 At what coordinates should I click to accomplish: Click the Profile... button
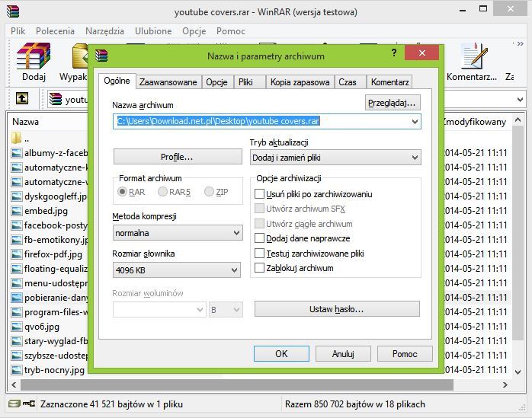point(178,157)
